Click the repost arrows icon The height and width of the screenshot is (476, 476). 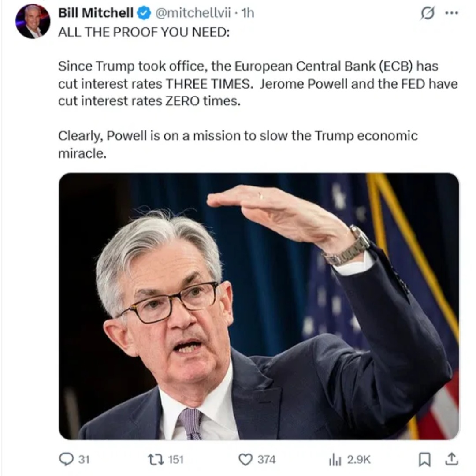click(156, 459)
